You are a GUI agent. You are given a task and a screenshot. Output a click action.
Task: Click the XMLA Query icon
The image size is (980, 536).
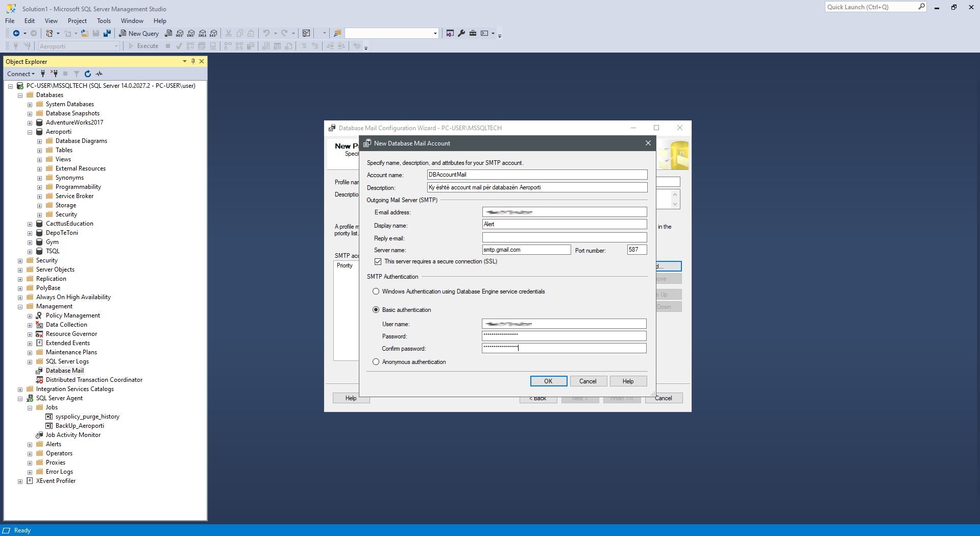pyautogui.click(x=202, y=33)
